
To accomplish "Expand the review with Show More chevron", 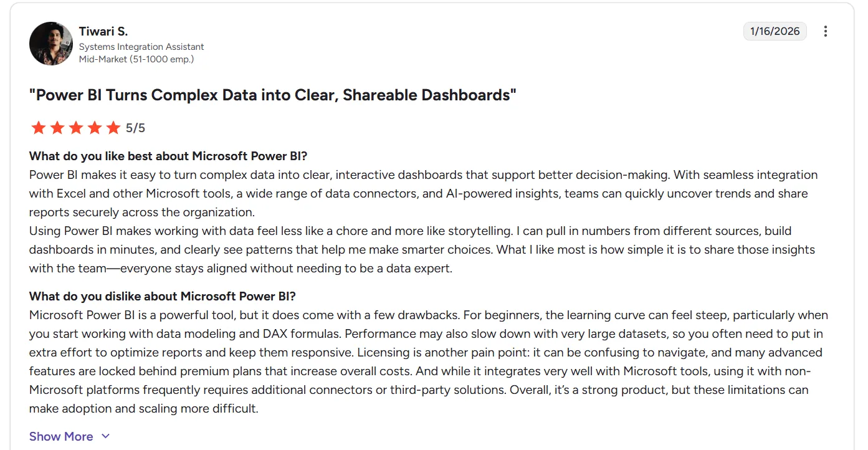I will [x=105, y=436].
